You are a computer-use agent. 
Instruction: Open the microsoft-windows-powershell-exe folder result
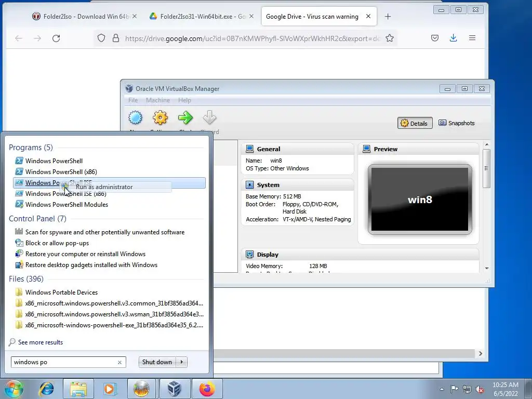point(114,325)
